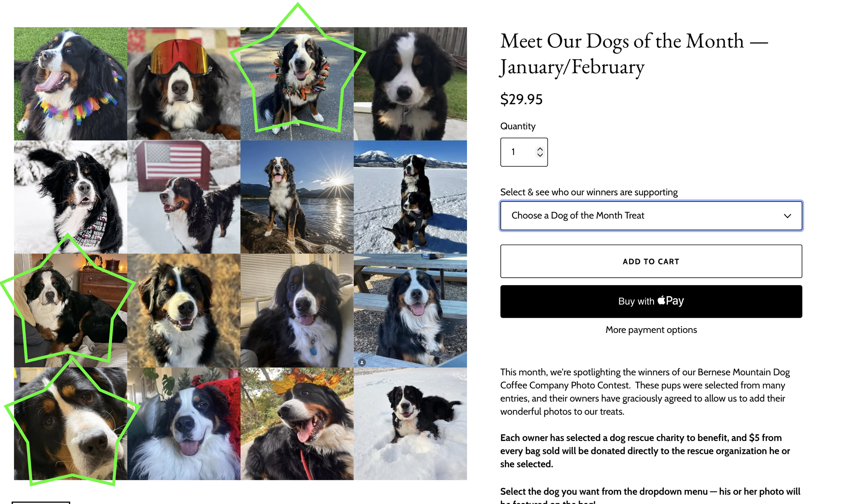The image size is (851, 504).
Task: Click the quantity increase arrow
Action: 540,149
